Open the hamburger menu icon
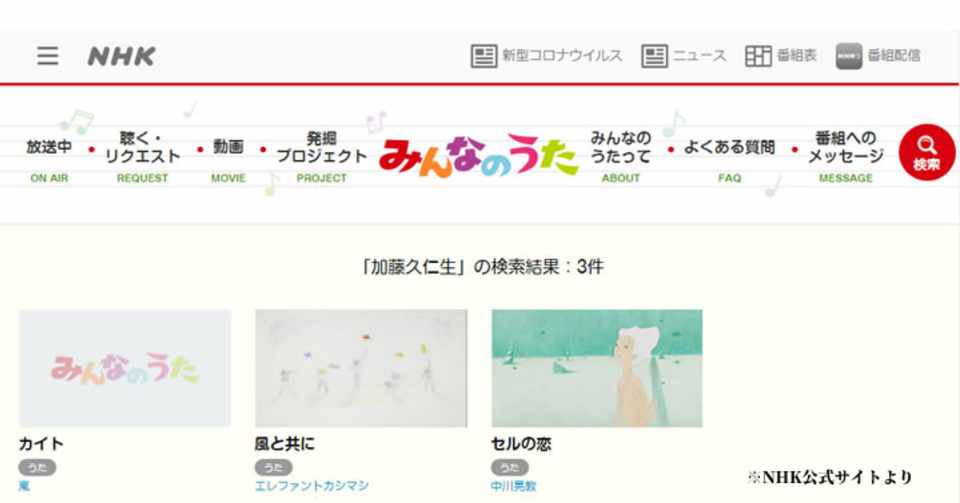 tap(48, 56)
